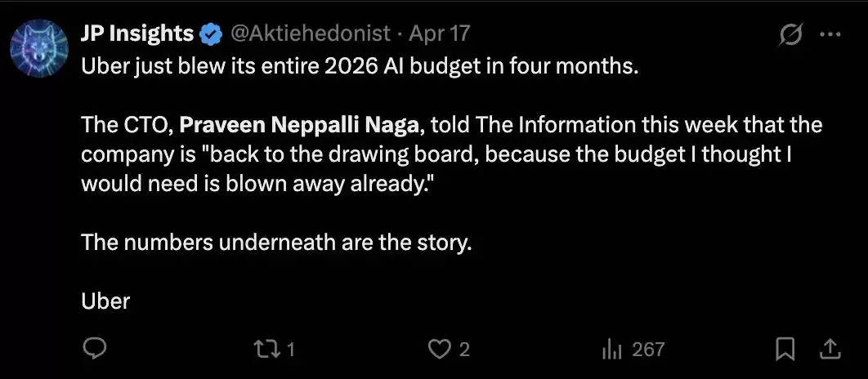Click the line 'The numbers underneath are the story.'

click(276, 243)
